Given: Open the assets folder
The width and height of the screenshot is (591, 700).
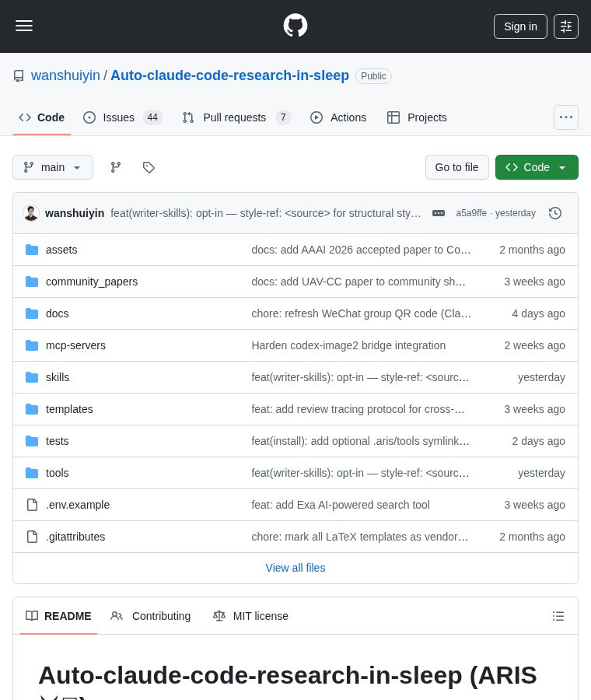Looking at the screenshot, I should [x=61, y=250].
